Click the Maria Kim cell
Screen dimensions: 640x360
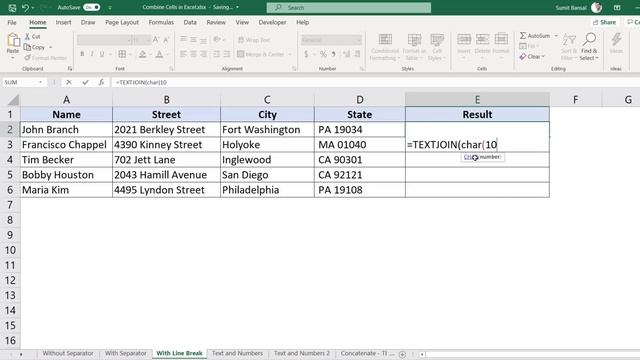click(66, 190)
